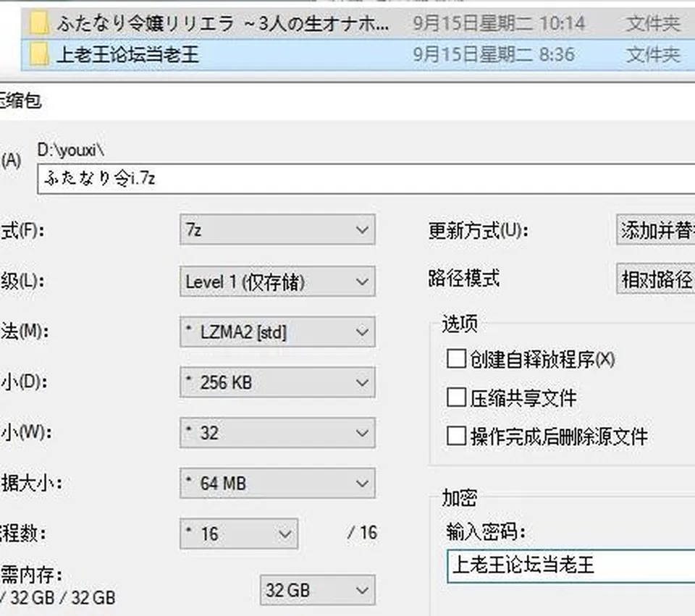The width and height of the screenshot is (695, 616).
Task: Click the folder icon beside 上老王论坛当老王
Action: click(x=39, y=55)
